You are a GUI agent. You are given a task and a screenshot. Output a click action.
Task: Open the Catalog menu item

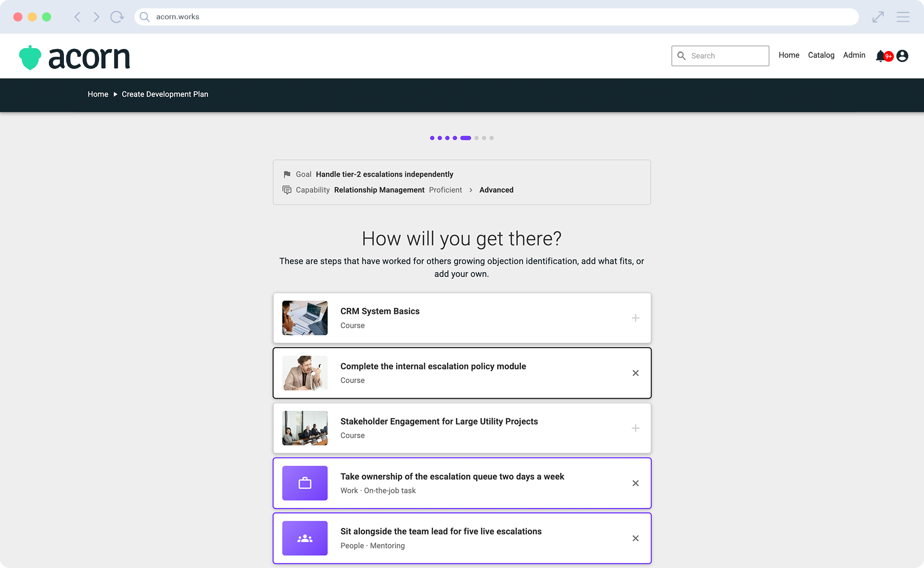click(x=821, y=55)
